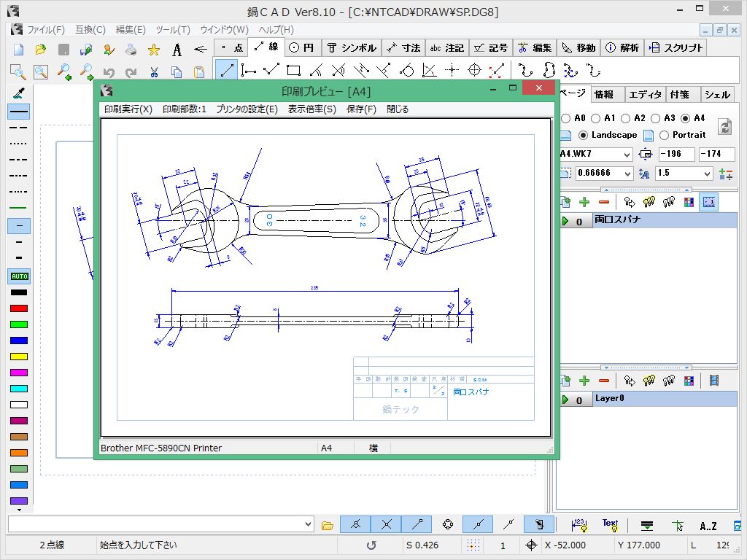This screenshot has height=560, width=747.
Task: Select the dotted line style
Action: [19, 144]
